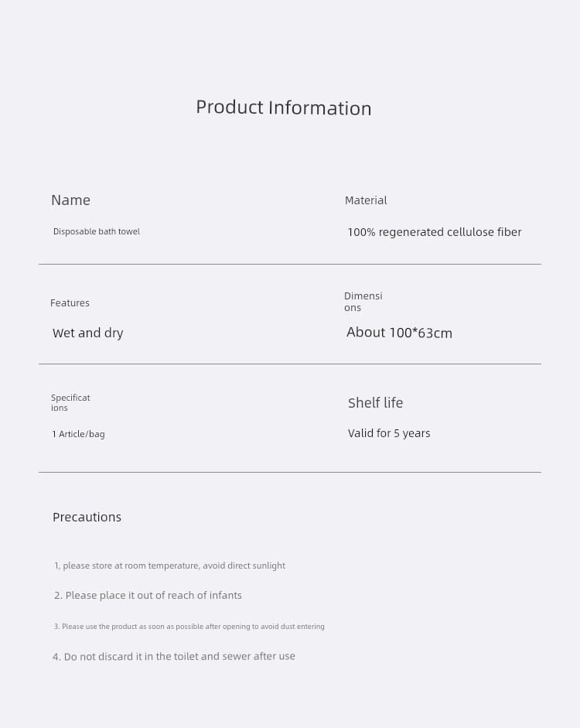Click 100% regenerated cellulose fiber text
The width and height of the screenshot is (580, 728).
tap(435, 231)
